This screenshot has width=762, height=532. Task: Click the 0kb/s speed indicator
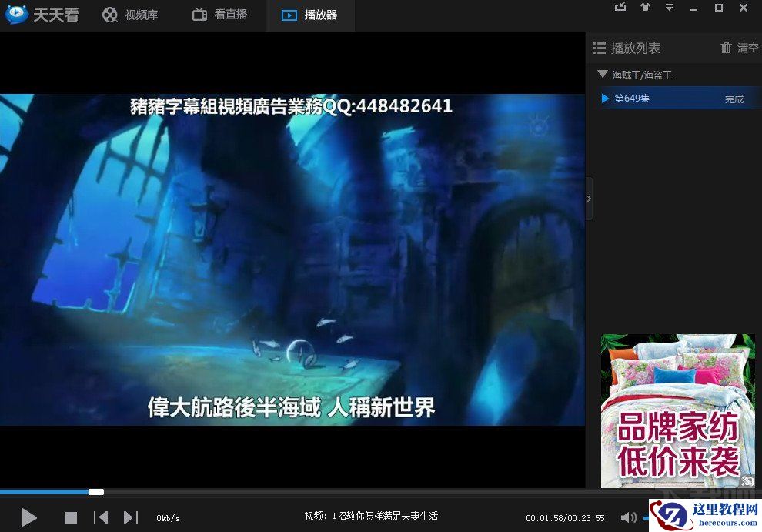168,518
